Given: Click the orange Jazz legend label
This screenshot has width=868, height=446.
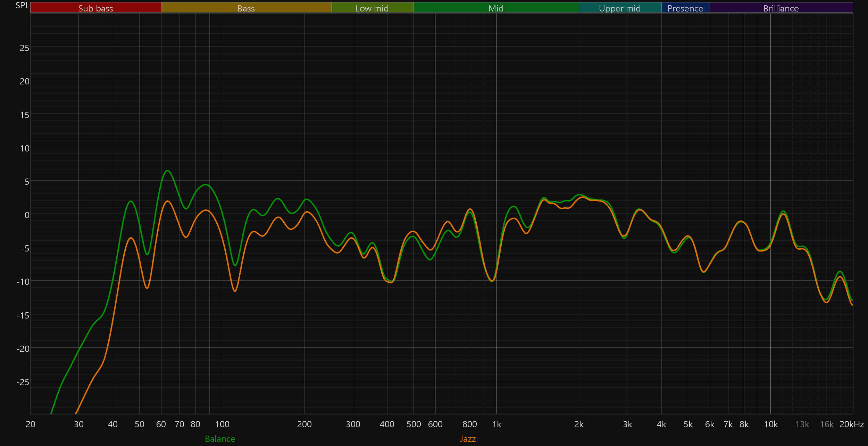Looking at the screenshot, I should click(x=468, y=439).
